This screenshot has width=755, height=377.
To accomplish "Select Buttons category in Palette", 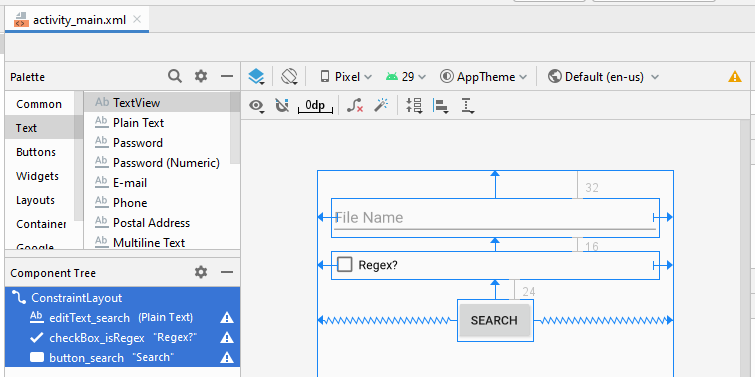I will (36, 152).
